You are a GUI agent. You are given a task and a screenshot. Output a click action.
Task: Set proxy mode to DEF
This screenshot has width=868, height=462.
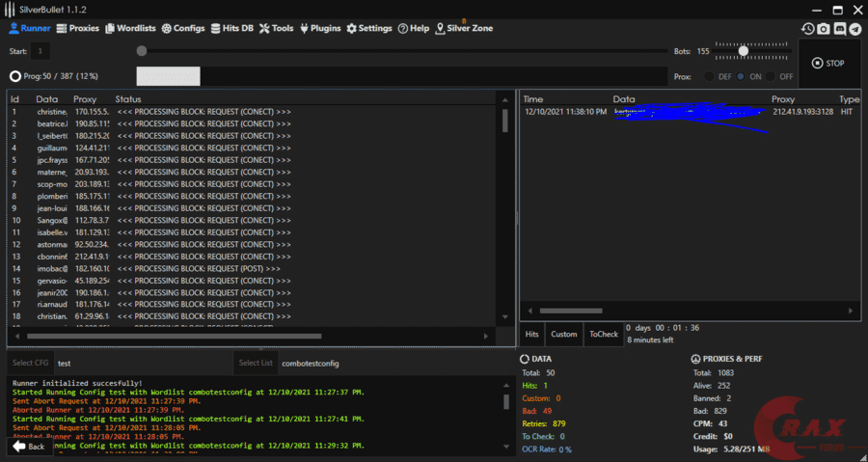[x=711, y=76]
